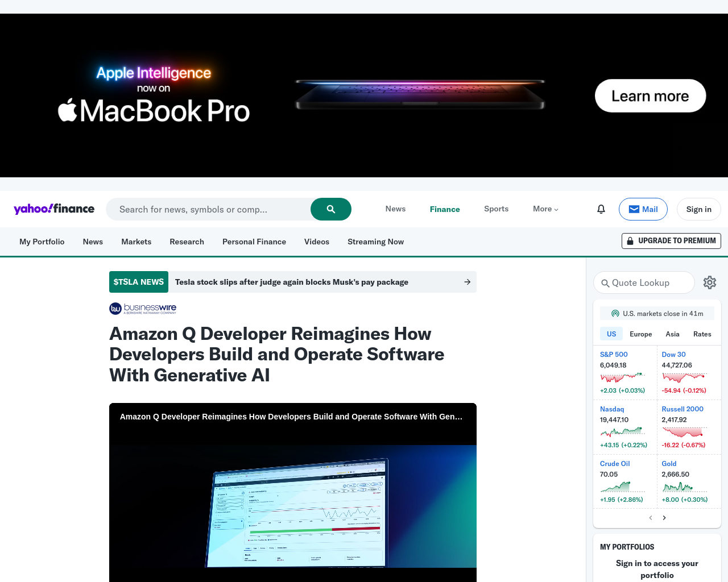Click Sign in to access your portfolio
Image resolution: width=728 pixels, height=582 pixels.
tap(657, 569)
